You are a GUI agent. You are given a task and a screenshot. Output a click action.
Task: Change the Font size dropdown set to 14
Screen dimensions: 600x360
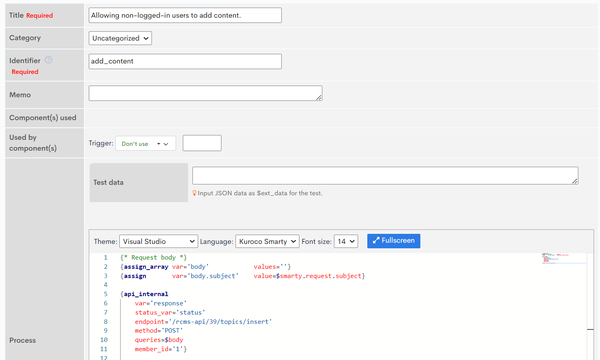(346, 241)
